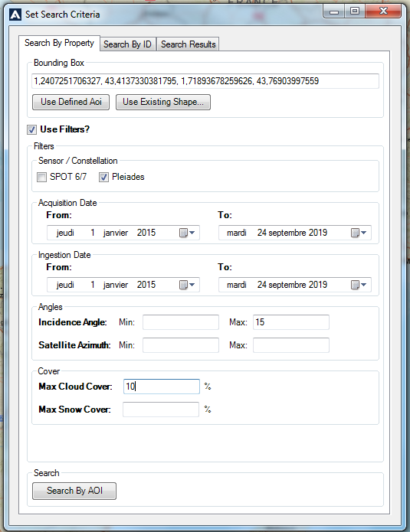
Task: Maximize the Set Search Criteria window
Action: click(355, 11)
